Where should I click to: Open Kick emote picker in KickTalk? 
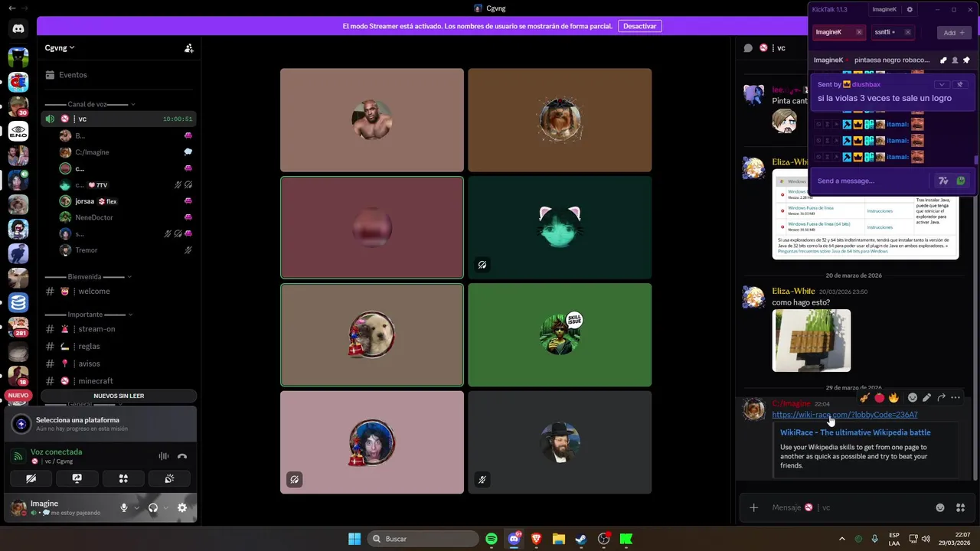961,181
